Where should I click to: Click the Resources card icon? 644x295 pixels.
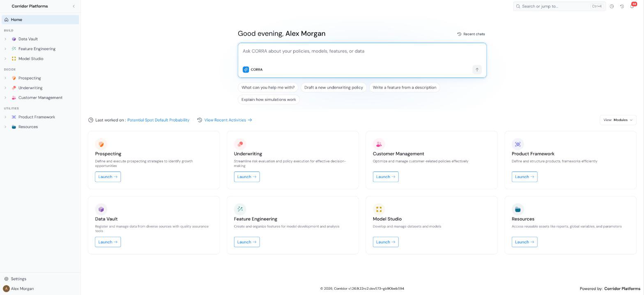coord(517,209)
